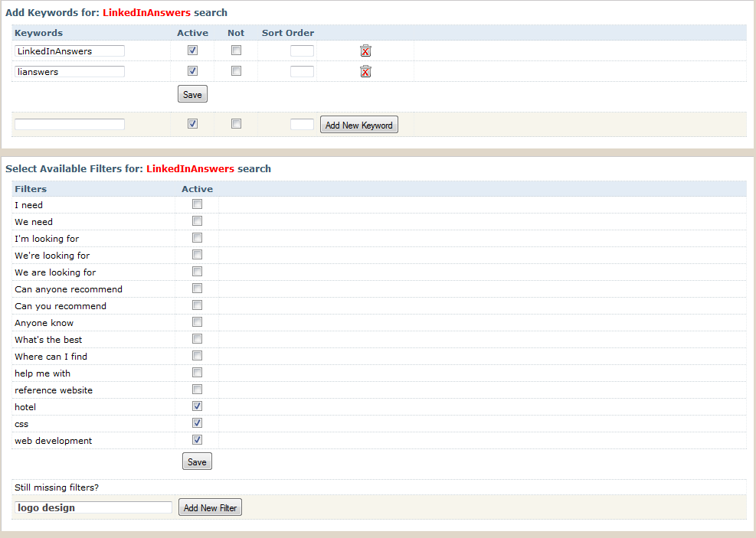Edit the LinkedInAnswers keyword text field
The width and height of the screenshot is (756, 538).
pos(70,51)
